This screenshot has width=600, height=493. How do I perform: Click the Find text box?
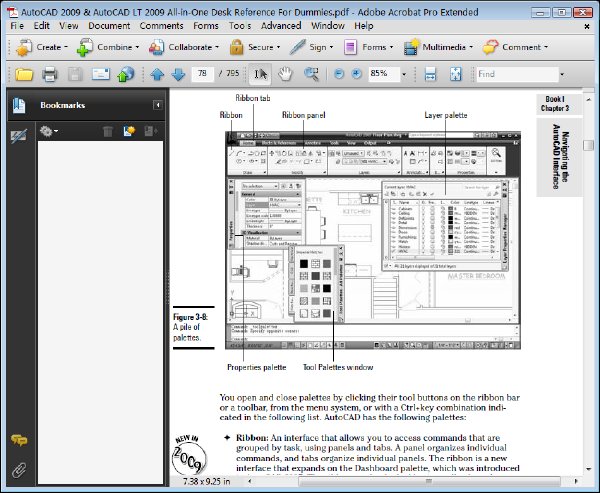(x=517, y=74)
